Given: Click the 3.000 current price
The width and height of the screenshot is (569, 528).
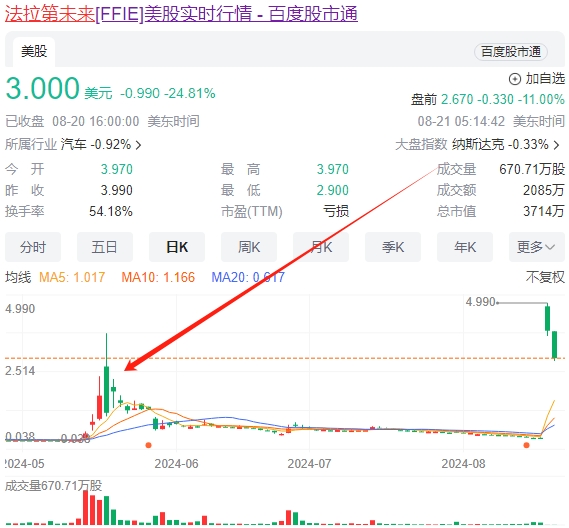Looking at the screenshot, I should point(42,88).
